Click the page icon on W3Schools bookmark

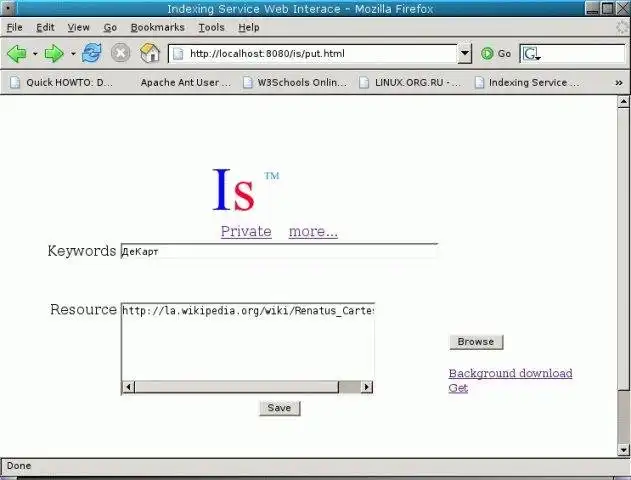pyautogui.click(x=247, y=82)
